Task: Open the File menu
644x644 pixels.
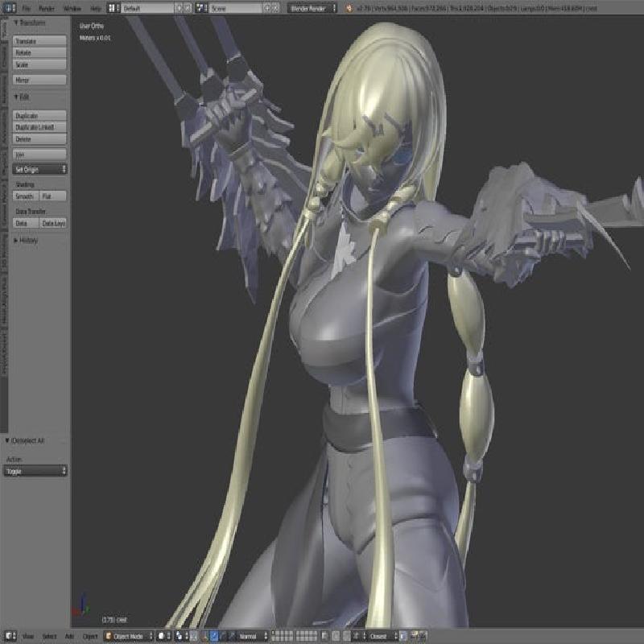Action: (x=27, y=8)
